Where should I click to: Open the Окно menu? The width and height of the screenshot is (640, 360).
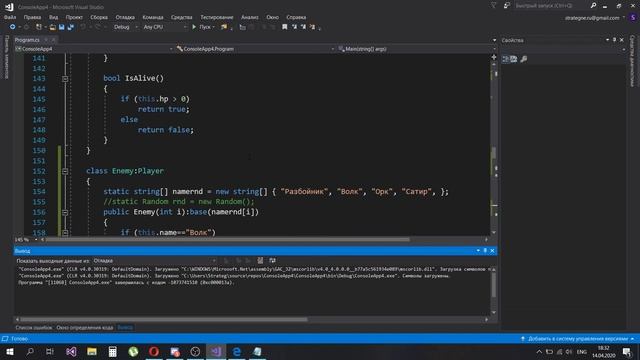[x=272, y=17]
